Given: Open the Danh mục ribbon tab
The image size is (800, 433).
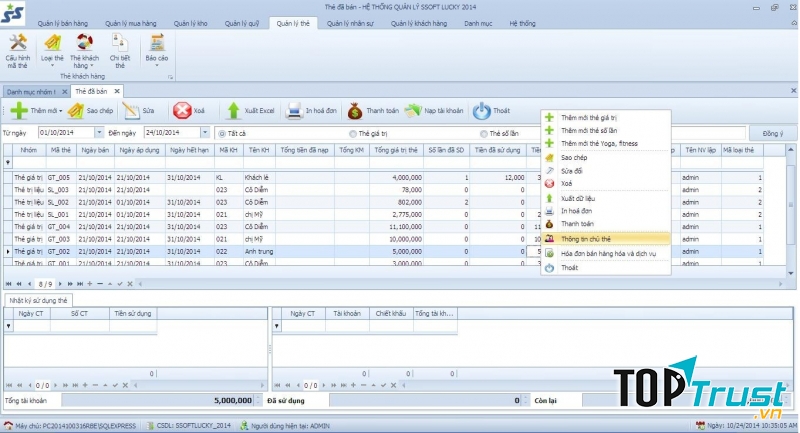Looking at the screenshot, I should coord(478,23).
